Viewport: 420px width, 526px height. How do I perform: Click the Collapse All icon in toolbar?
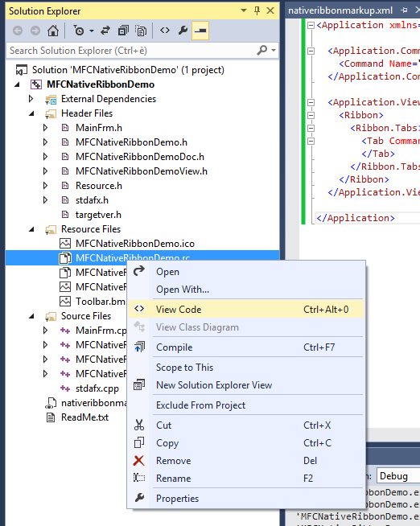[x=123, y=31]
